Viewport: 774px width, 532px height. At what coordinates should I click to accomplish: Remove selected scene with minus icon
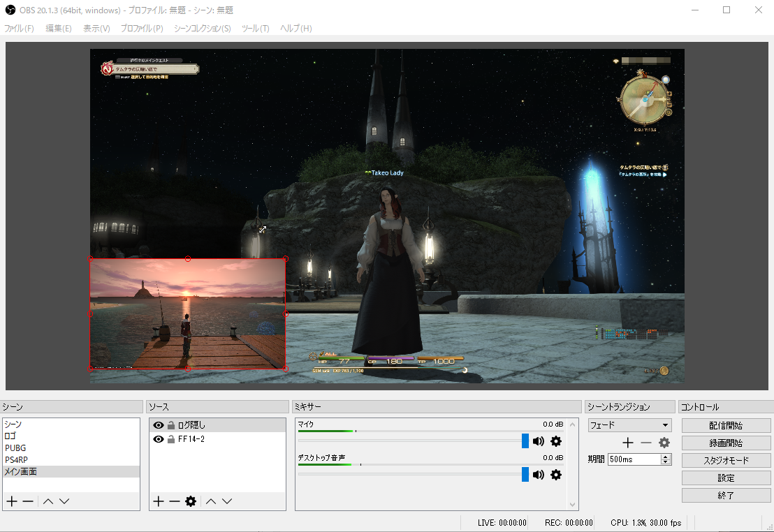pos(28,501)
